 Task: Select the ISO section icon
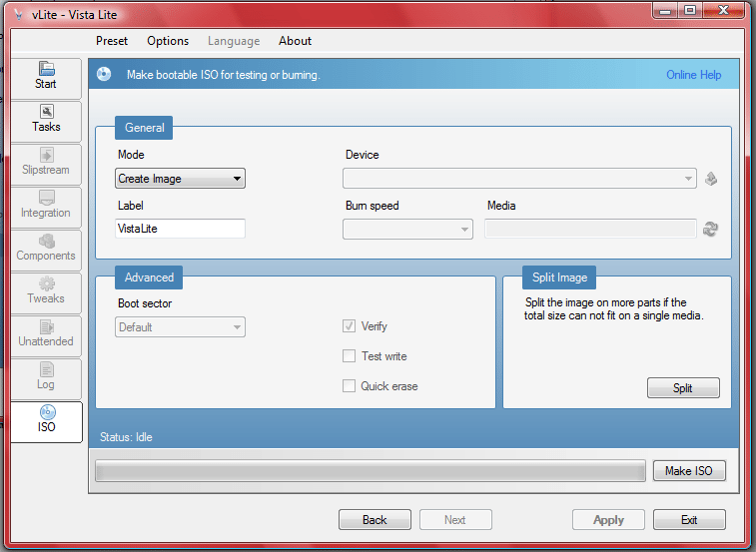46,414
